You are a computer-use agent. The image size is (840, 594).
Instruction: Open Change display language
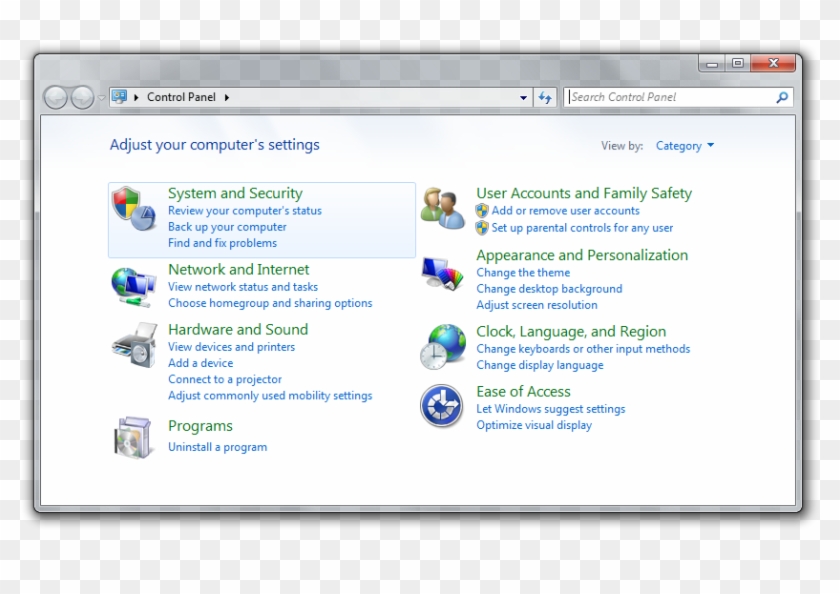(539, 365)
